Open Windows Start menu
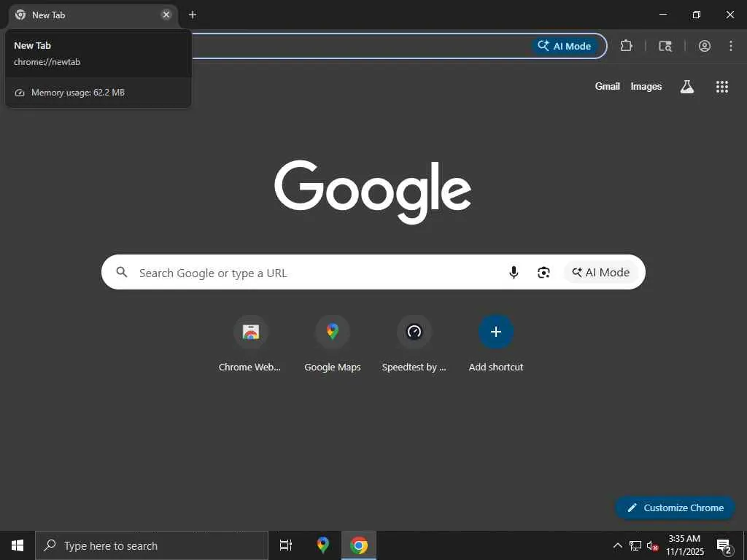747x560 pixels. coord(18,545)
